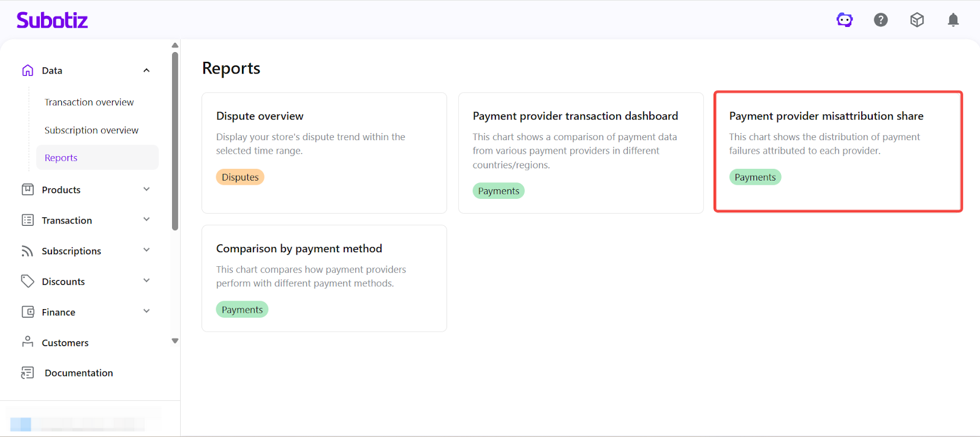
Task: Expand the Subscriptions menu chevron
Action: 146,250
